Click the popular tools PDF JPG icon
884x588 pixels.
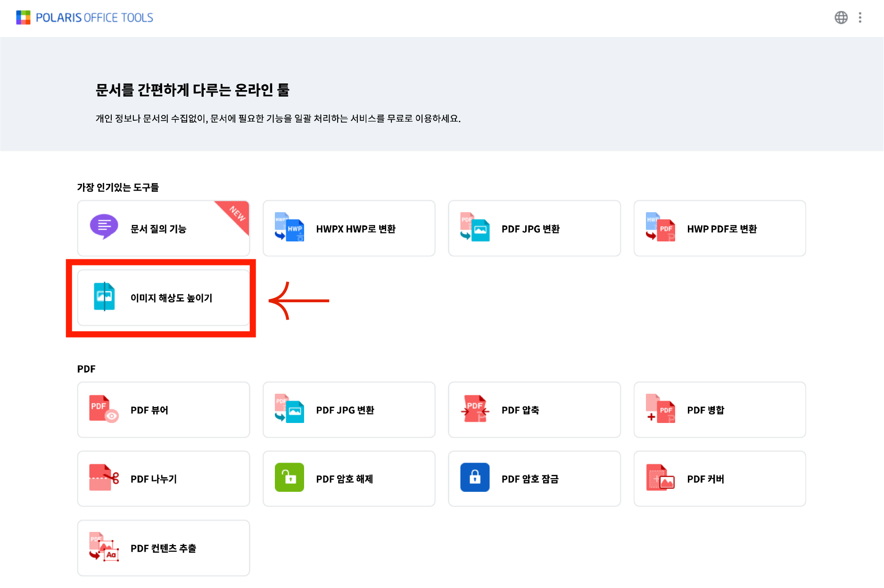(x=475, y=227)
